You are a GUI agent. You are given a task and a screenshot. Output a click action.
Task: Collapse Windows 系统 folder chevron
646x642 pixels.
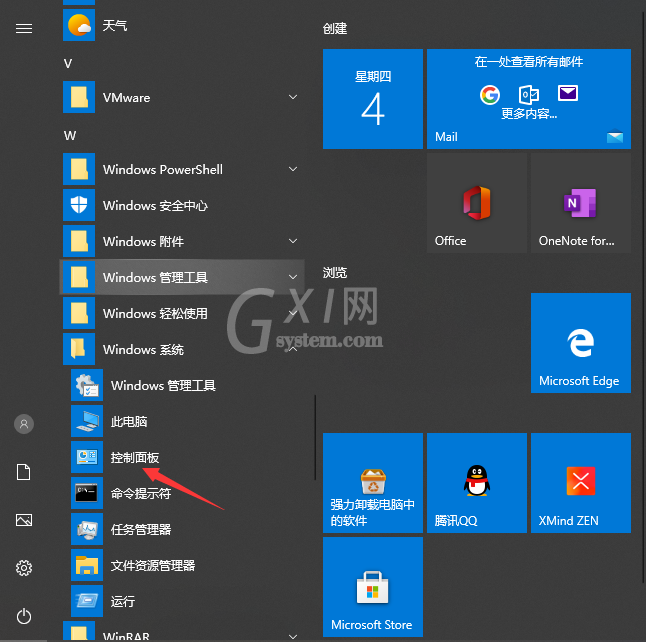(x=293, y=349)
